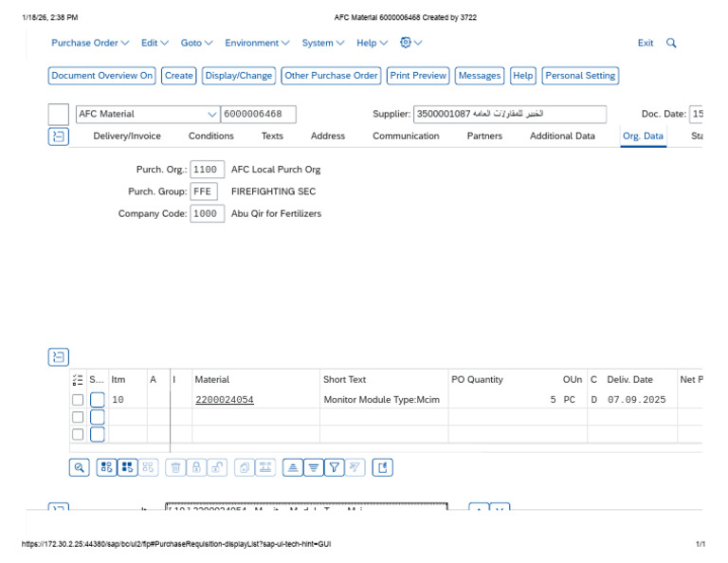Image resolution: width=728 pixels, height=563 pixels.
Task: Open table settings icon in item table header
Action: click(78, 380)
